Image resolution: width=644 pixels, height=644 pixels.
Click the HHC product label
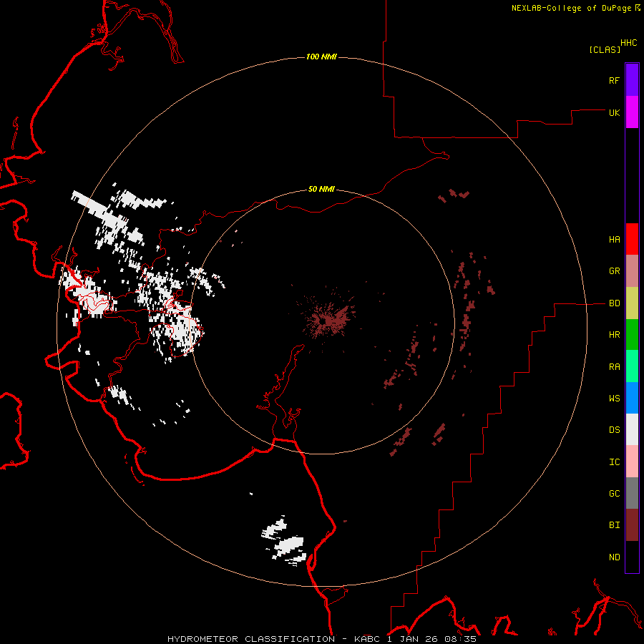pos(628,43)
